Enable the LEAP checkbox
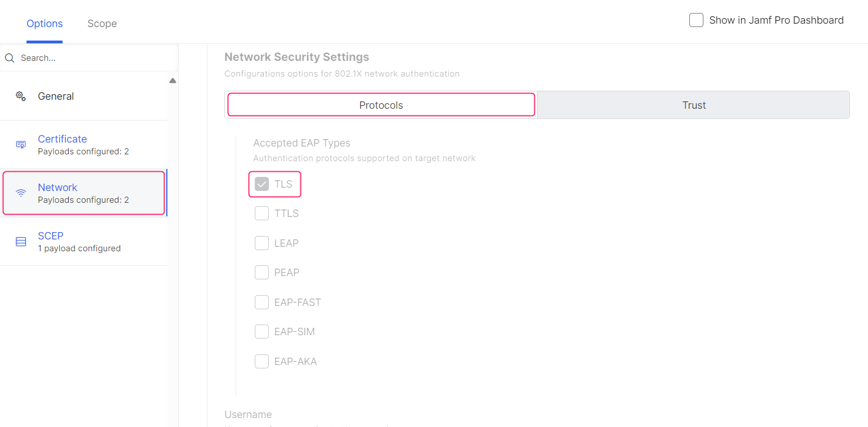The height and width of the screenshot is (427, 868). pos(262,243)
